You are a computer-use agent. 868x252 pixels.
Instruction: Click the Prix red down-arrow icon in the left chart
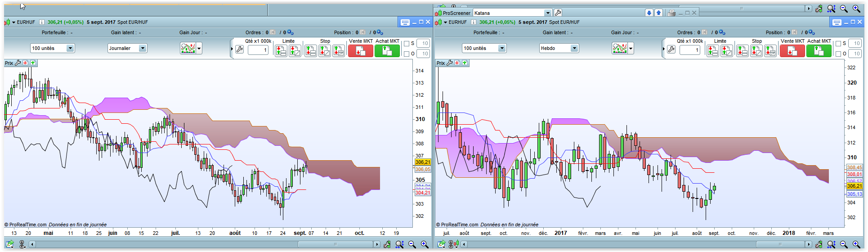click(26, 63)
